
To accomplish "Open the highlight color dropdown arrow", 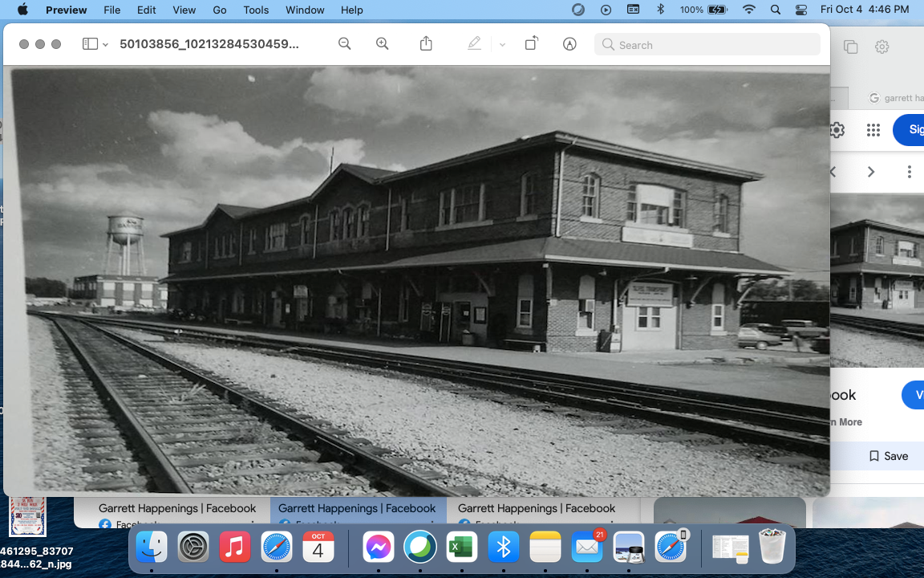I will (502, 44).
